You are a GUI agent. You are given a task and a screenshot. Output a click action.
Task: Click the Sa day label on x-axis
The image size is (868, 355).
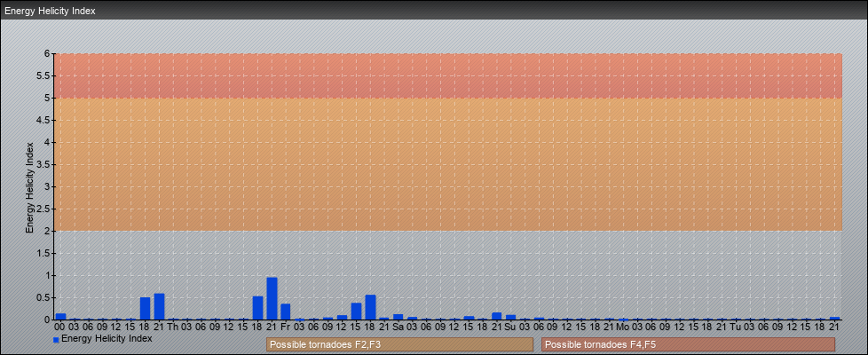tap(398, 327)
